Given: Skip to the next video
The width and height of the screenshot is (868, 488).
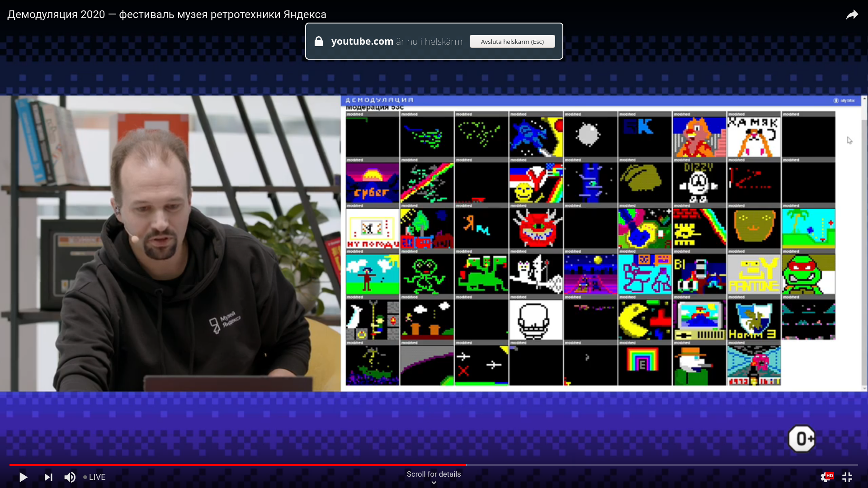Looking at the screenshot, I should [48, 477].
